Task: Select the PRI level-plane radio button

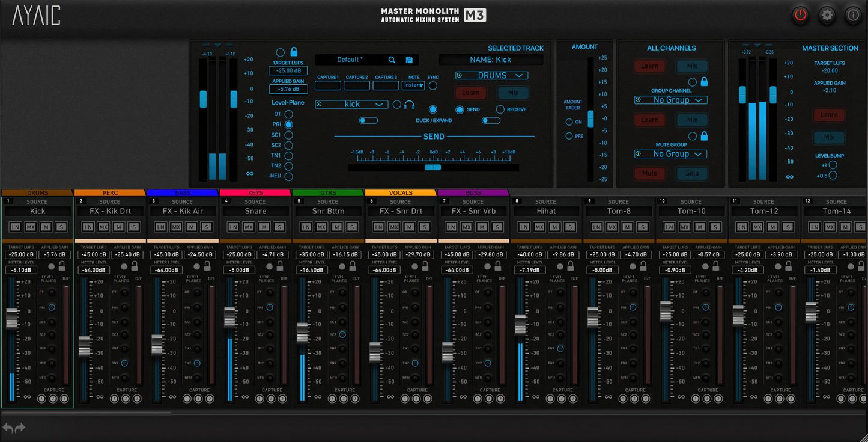Action: pos(288,124)
